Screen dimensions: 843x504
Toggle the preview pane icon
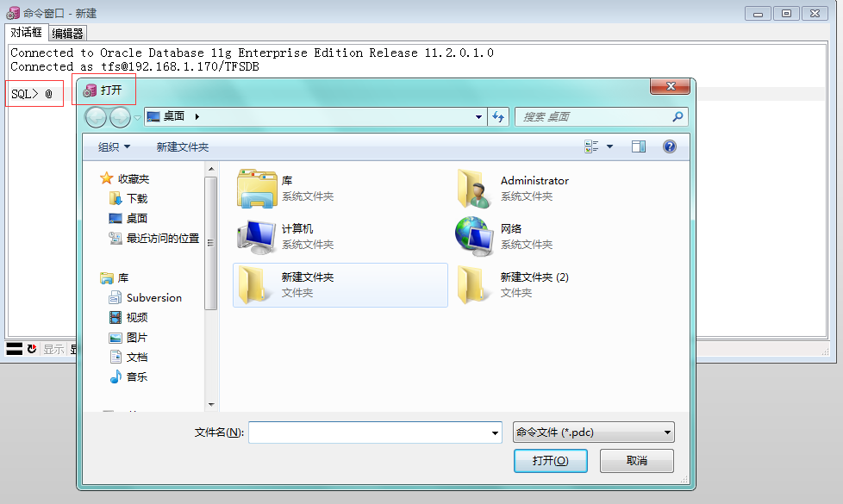point(639,146)
